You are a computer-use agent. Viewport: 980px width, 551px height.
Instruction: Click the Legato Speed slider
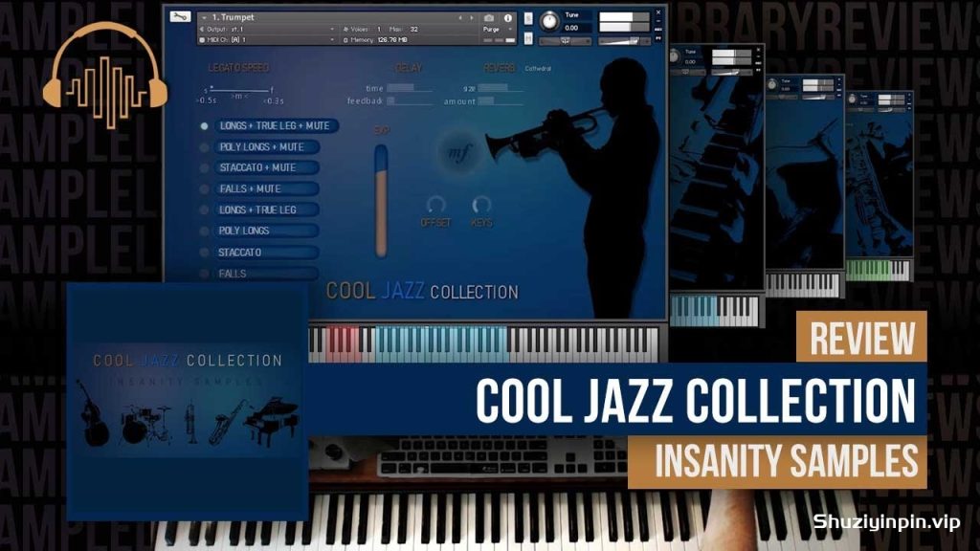[x=239, y=90]
